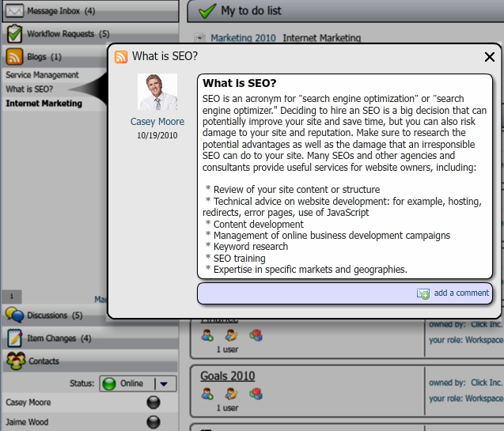Close the What is SEO? popup
Screen dimensions: 504x431
tap(489, 56)
